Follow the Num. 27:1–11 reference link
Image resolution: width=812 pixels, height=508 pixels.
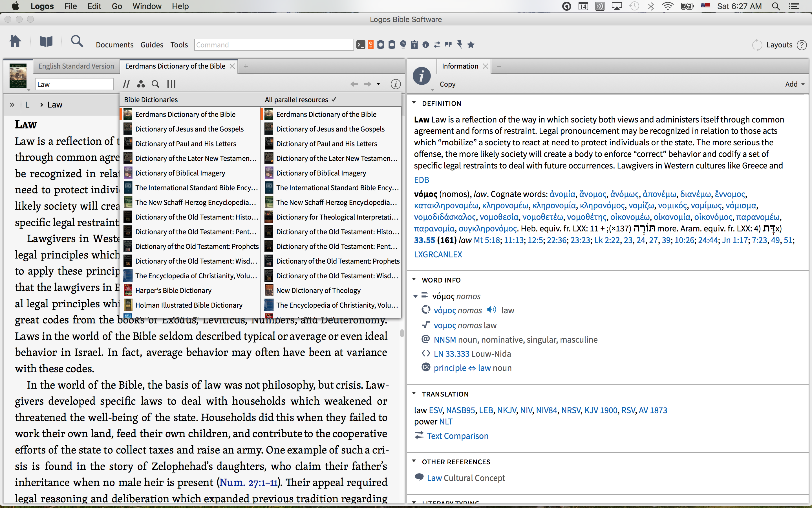(x=249, y=483)
